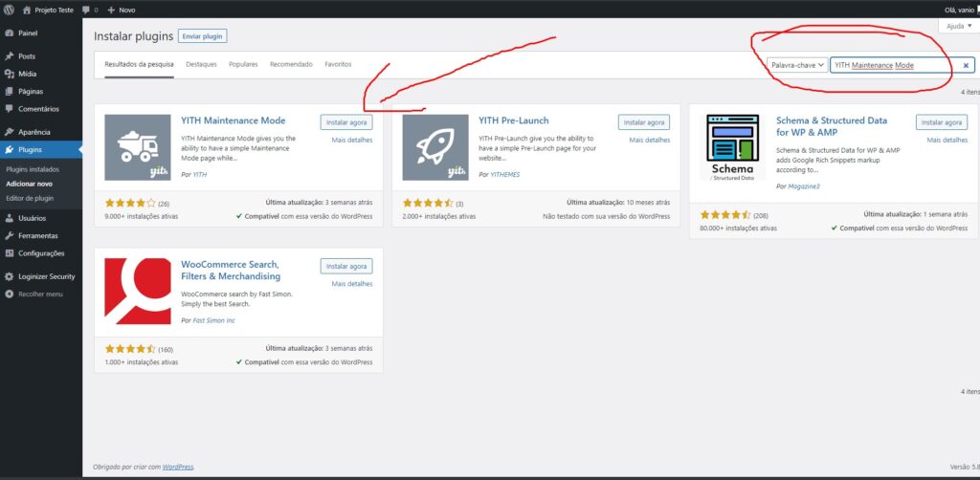Image resolution: width=980 pixels, height=480 pixels.
Task: Open Mais detalhes for Schema & Structured Data
Action: pos(947,140)
